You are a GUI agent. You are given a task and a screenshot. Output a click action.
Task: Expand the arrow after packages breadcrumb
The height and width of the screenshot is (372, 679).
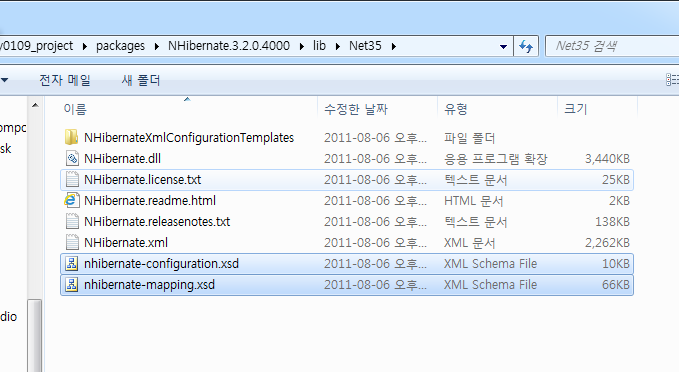[157, 46]
